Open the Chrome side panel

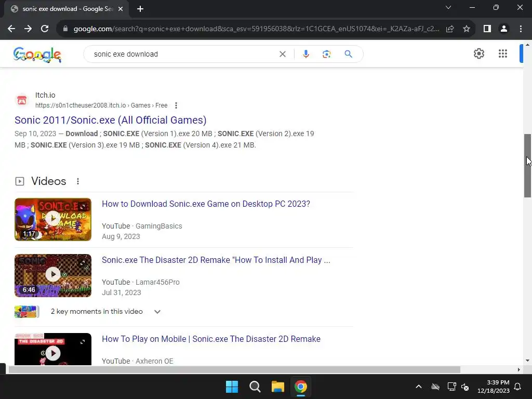pyautogui.click(x=487, y=29)
